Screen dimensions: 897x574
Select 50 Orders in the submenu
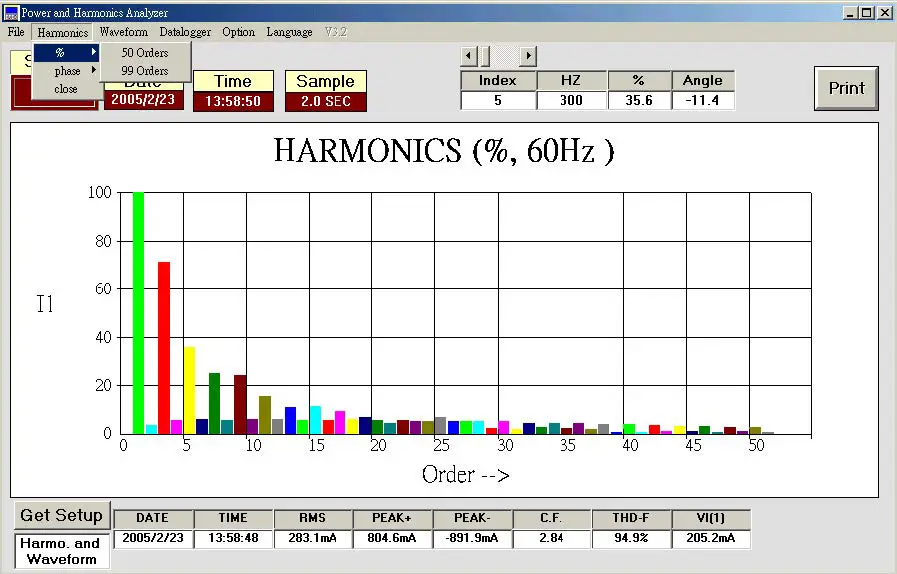point(145,53)
